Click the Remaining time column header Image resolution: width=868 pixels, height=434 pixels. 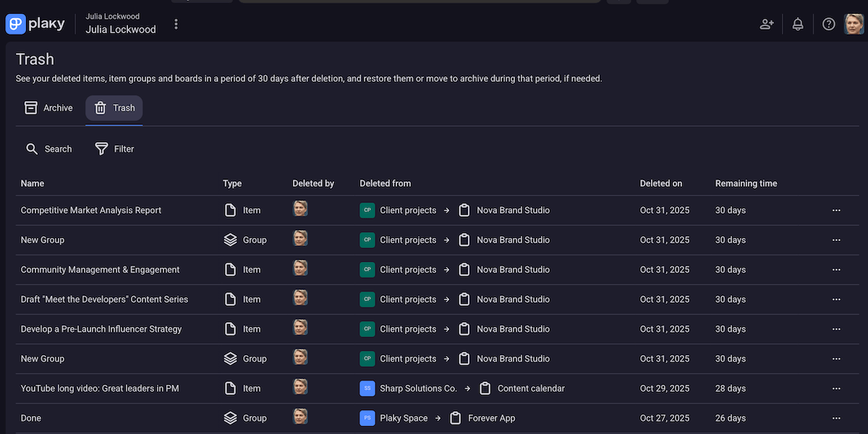pyautogui.click(x=746, y=184)
